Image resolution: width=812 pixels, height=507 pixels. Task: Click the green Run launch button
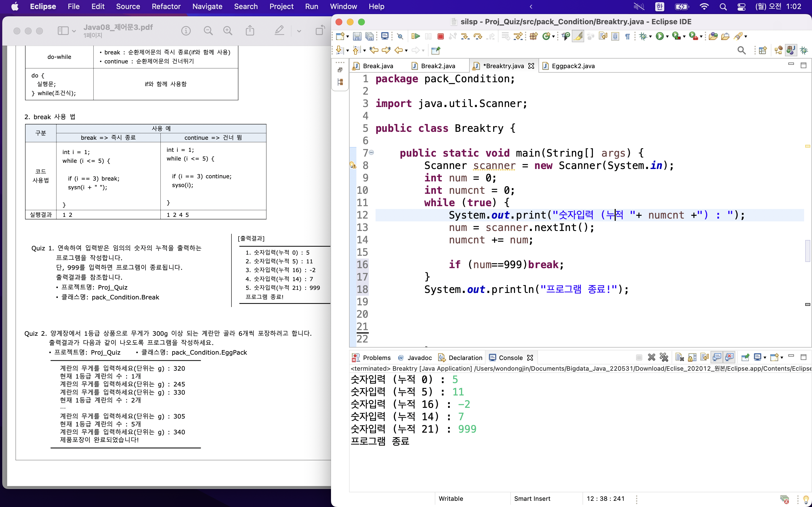(659, 36)
